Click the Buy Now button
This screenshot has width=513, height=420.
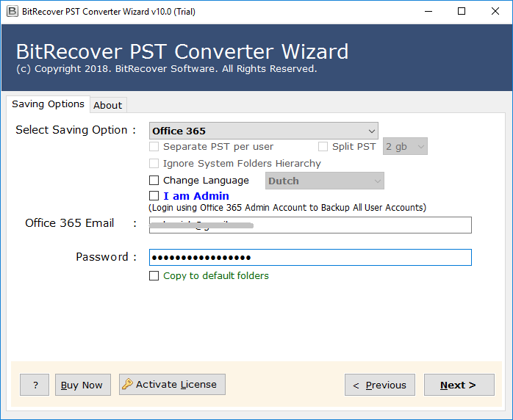(x=83, y=385)
